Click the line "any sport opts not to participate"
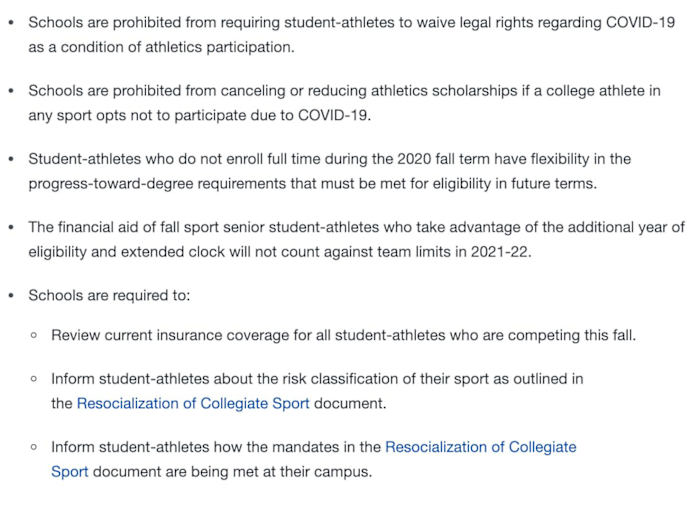Image resolution: width=700 pixels, height=509 pixels. coord(199,115)
